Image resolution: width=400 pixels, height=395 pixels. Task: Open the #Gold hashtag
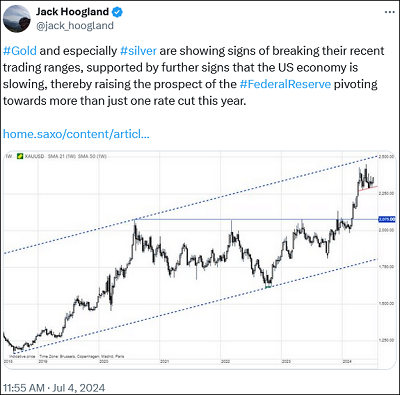(x=20, y=51)
